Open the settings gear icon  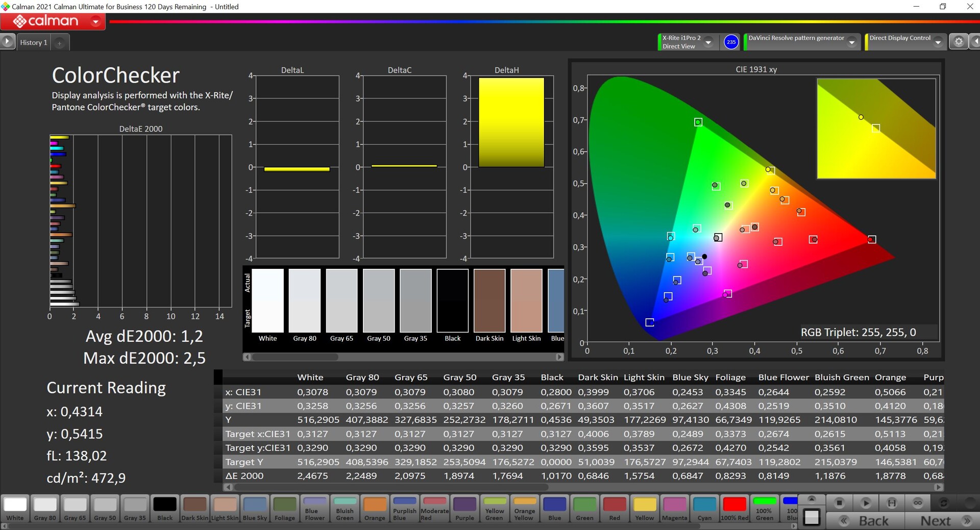pyautogui.click(x=959, y=42)
